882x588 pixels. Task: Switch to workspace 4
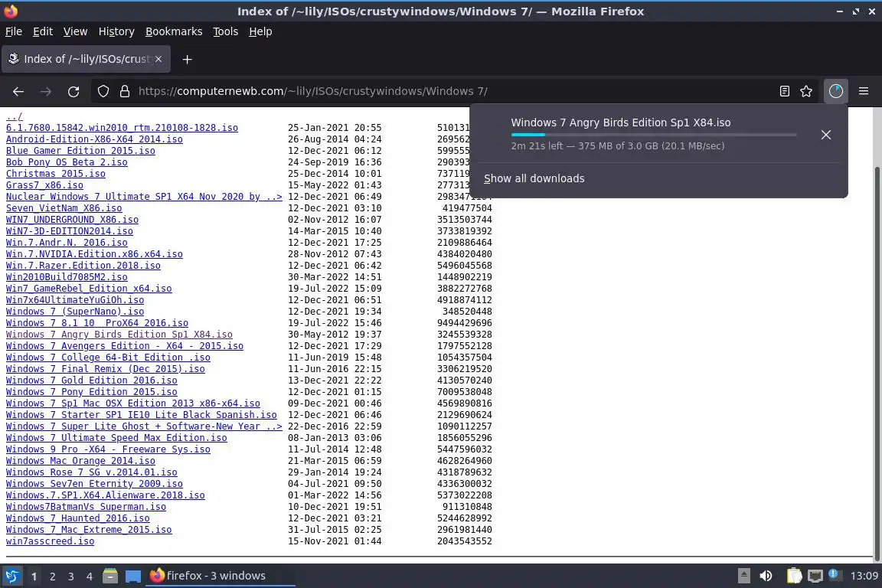point(89,577)
